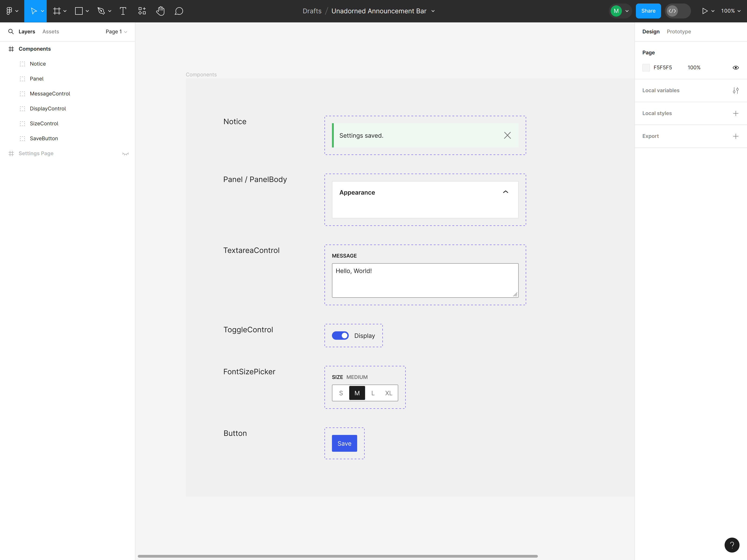The width and height of the screenshot is (747, 560).
Task: Dismiss the Settings saved notice
Action: (x=507, y=135)
